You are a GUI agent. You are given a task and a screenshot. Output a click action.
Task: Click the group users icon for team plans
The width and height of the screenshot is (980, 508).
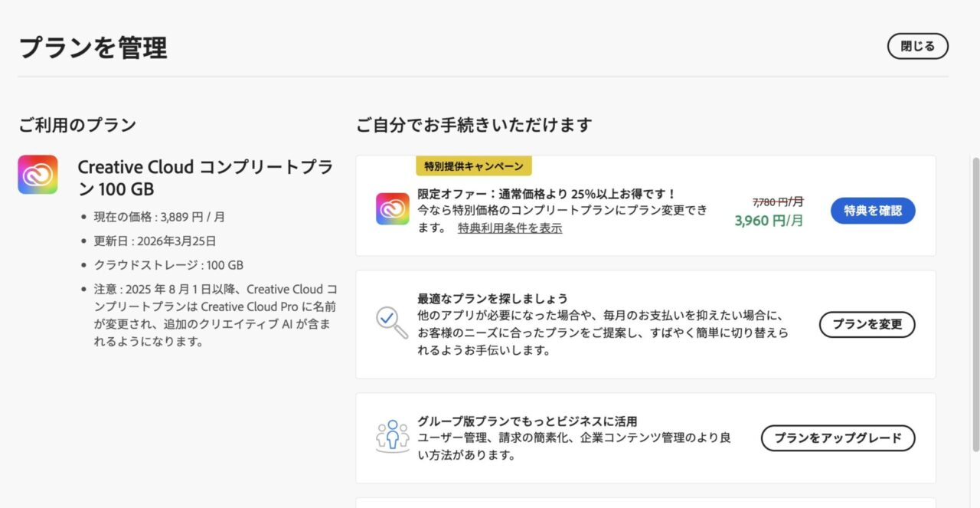392,437
